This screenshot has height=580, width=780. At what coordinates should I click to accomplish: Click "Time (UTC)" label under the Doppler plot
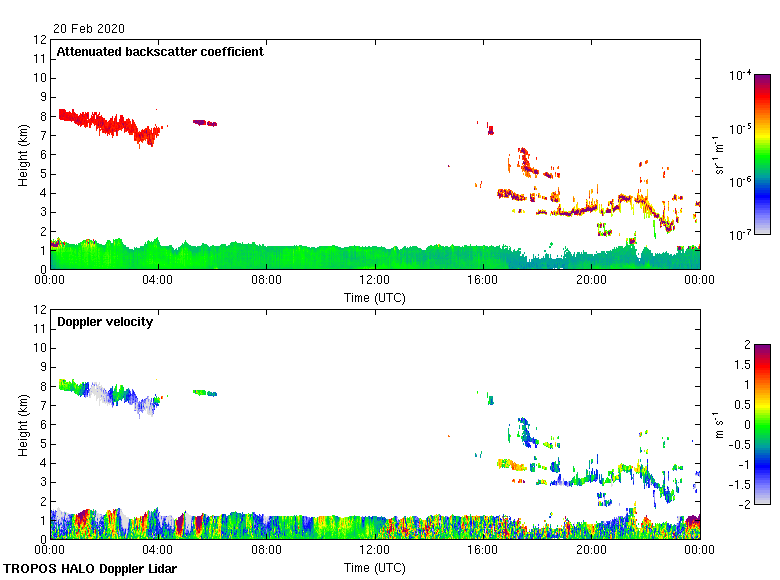(375, 568)
